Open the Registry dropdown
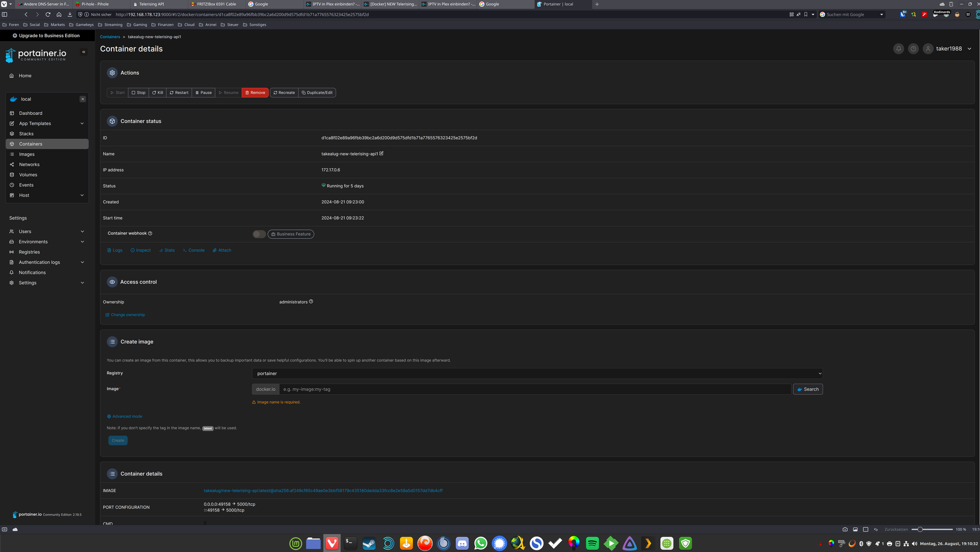The width and height of the screenshot is (980, 552). (x=537, y=373)
